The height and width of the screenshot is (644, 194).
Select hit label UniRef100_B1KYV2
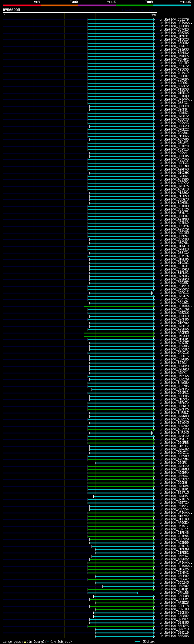click(x=174, y=516)
